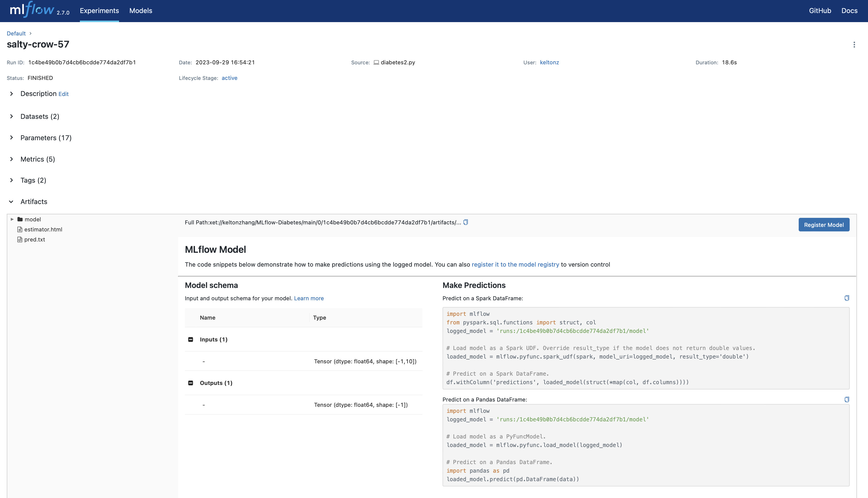The height and width of the screenshot is (498, 868).
Task: Collapse the Inputs (1) schema group
Action: coord(191,339)
